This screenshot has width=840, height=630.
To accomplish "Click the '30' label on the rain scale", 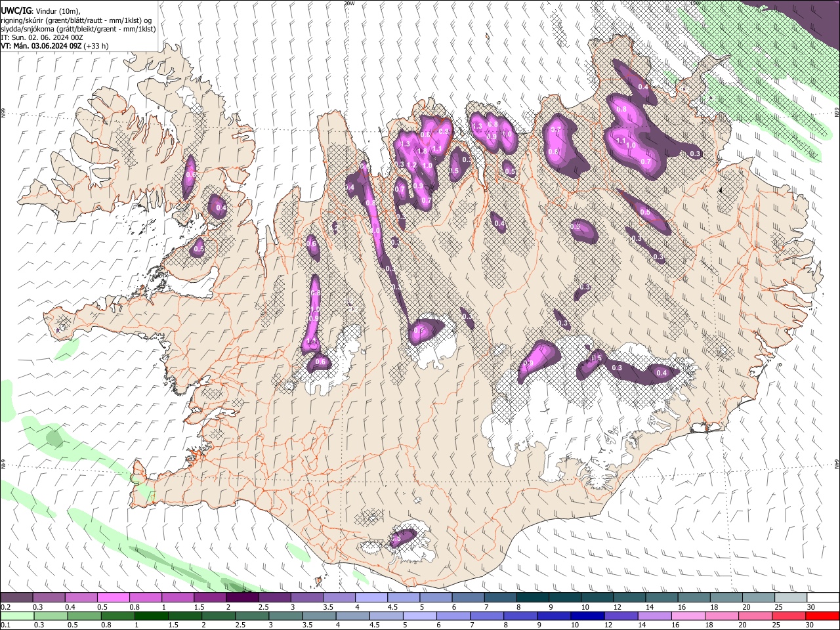I will click(811, 625).
